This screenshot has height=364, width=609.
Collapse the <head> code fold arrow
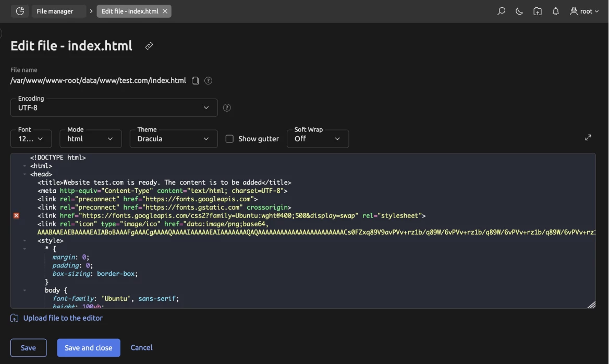pos(25,174)
